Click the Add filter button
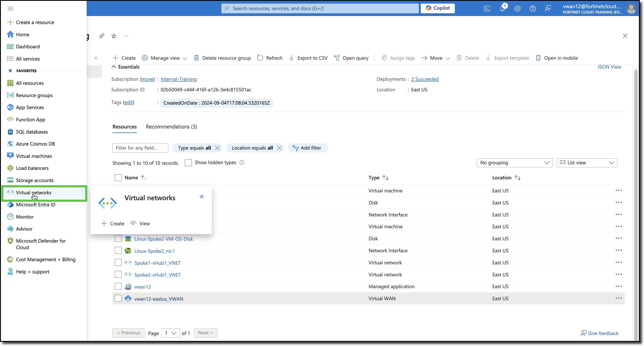This screenshot has height=346, width=644. (307, 148)
